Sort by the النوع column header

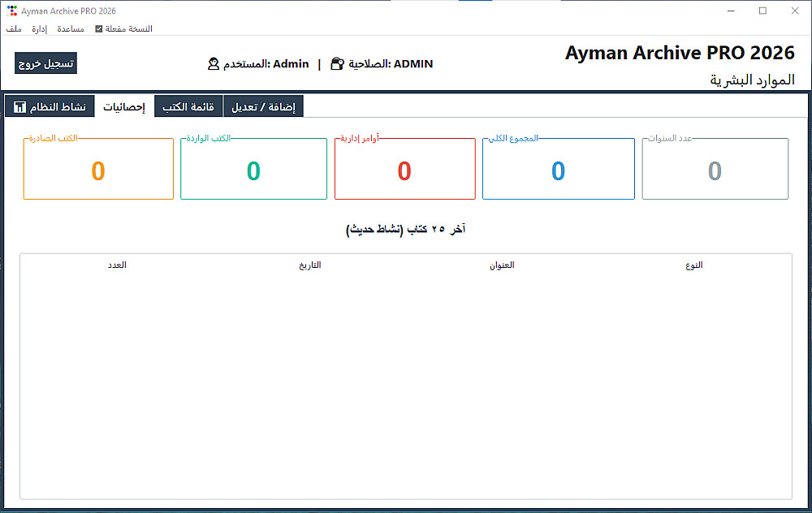coord(694,265)
